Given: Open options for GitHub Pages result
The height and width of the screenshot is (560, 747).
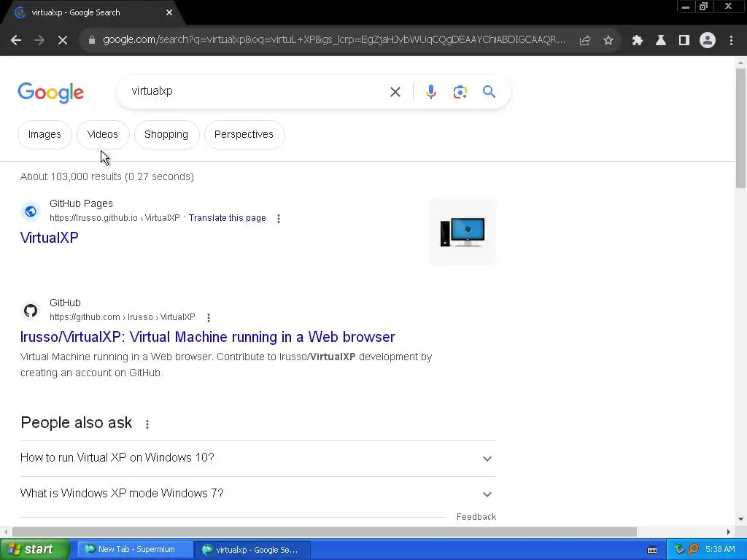Looking at the screenshot, I should pyautogui.click(x=279, y=219).
